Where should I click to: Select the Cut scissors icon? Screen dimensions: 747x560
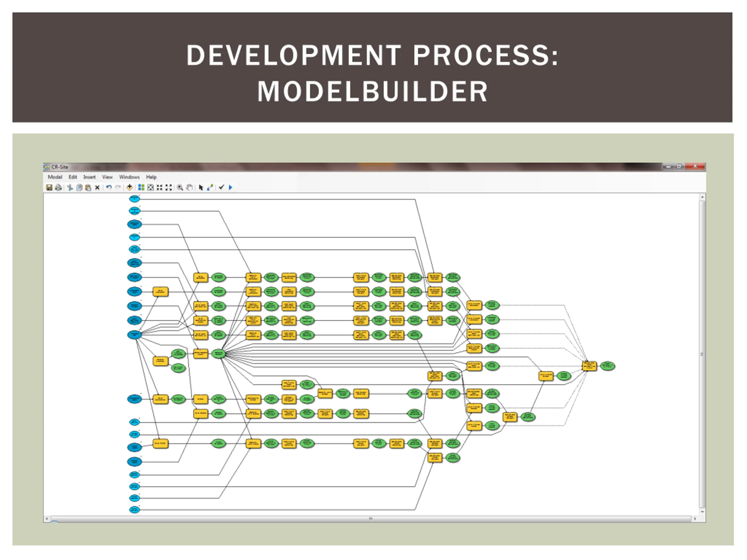click(x=70, y=187)
